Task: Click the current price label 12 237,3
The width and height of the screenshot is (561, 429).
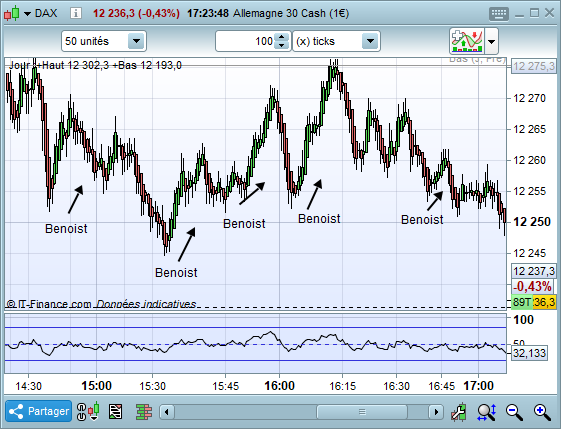Action: pyautogui.click(x=533, y=271)
